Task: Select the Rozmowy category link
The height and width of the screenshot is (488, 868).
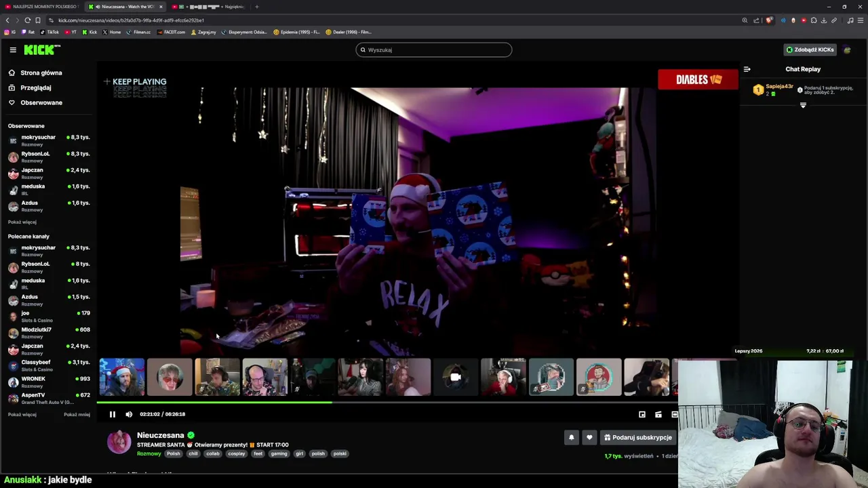Action: coord(149,453)
